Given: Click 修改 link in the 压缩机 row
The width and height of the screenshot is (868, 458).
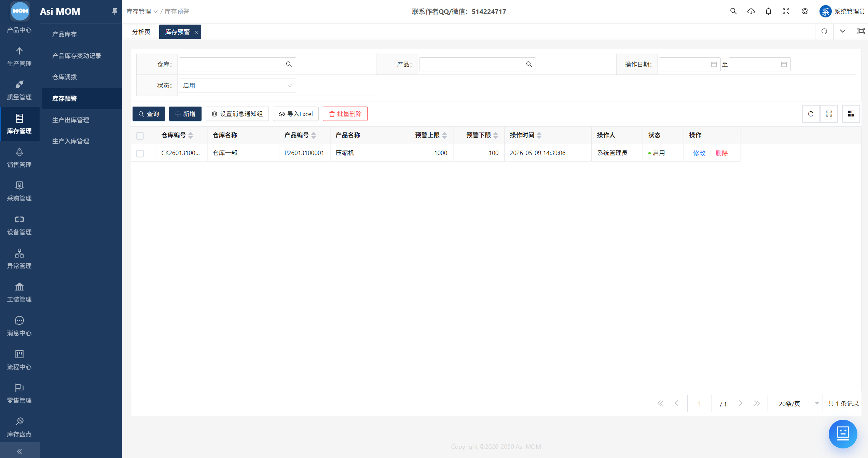Looking at the screenshot, I should point(699,153).
